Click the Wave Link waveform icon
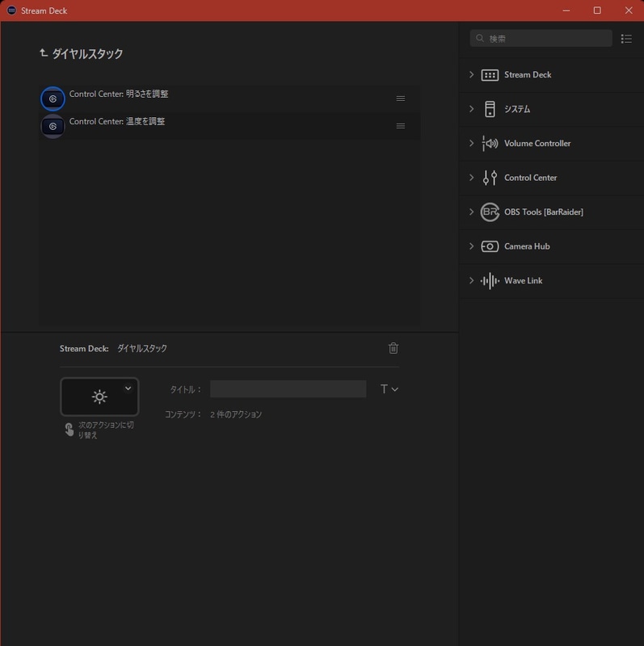The image size is (644, 646). [490, 281]
